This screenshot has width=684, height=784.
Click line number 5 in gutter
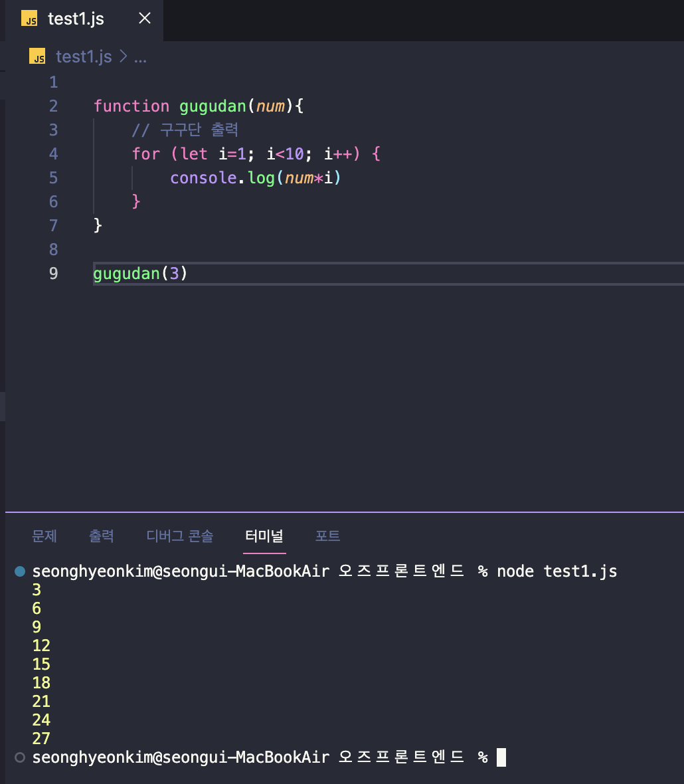(x=54, y=178)
